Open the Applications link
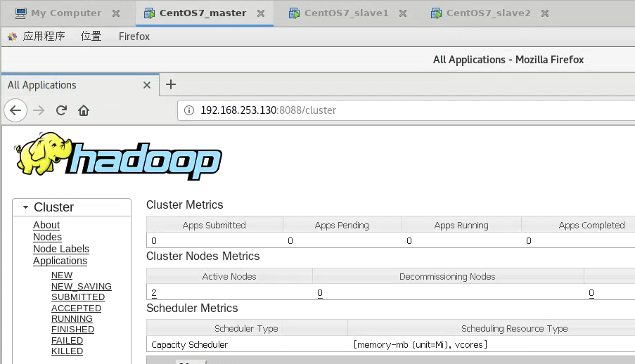Image resolution: width=635 pixels, height=364 pixels. pyautogui.click(x=60, y=261)
